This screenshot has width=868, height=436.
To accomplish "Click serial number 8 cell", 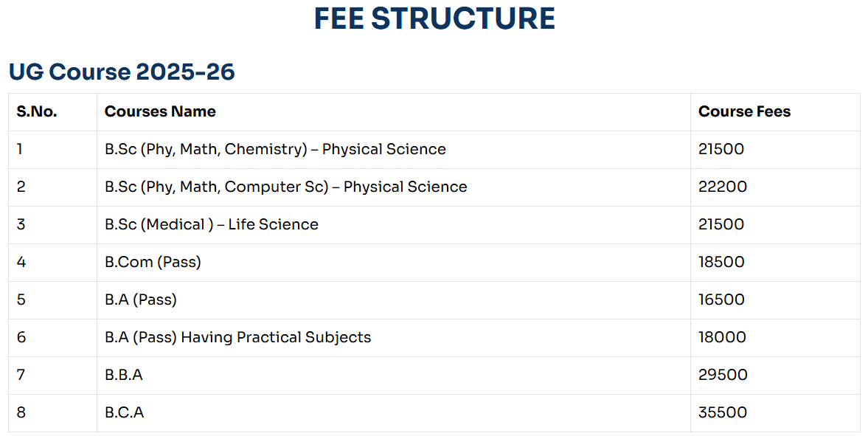I will [x=21, y=413].
